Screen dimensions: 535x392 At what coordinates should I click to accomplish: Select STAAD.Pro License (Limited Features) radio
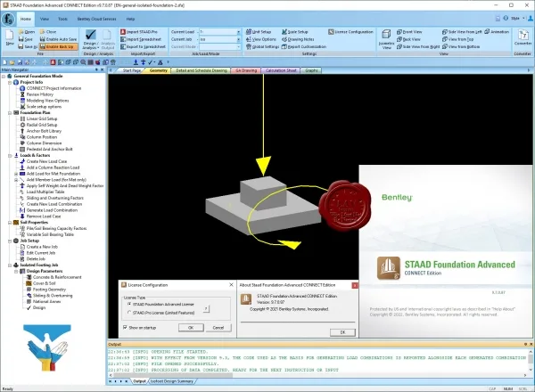[x=129, y=312]
